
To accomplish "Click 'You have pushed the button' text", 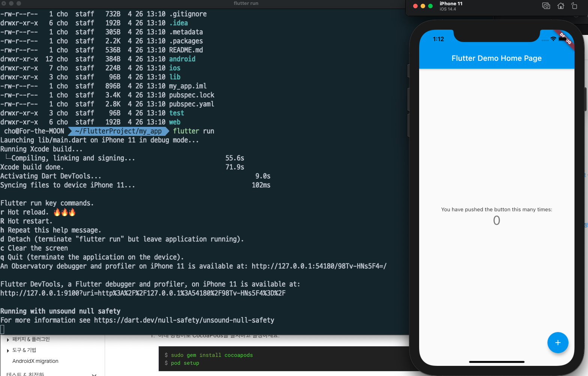I will click(496, 209).
